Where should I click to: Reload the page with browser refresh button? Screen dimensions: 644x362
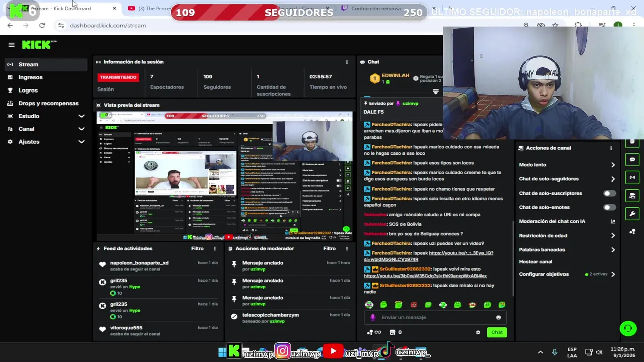(x=42, y=25)
